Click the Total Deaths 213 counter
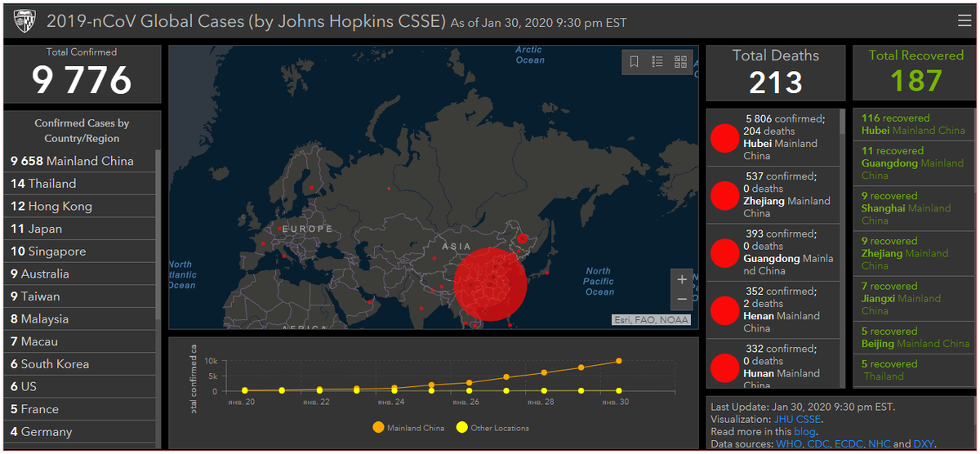The height and width of the screenshot is (454, 980). pos(776,73)
